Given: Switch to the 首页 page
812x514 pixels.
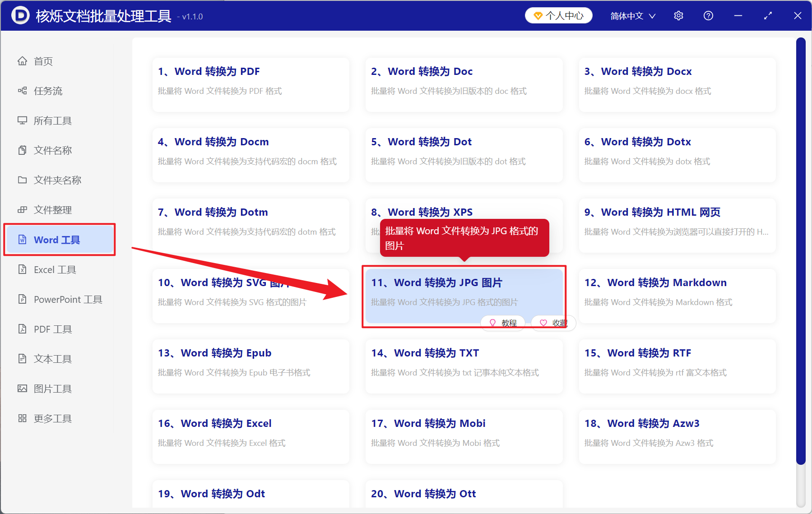Looking at the screenshot, I should click(43, 61).
